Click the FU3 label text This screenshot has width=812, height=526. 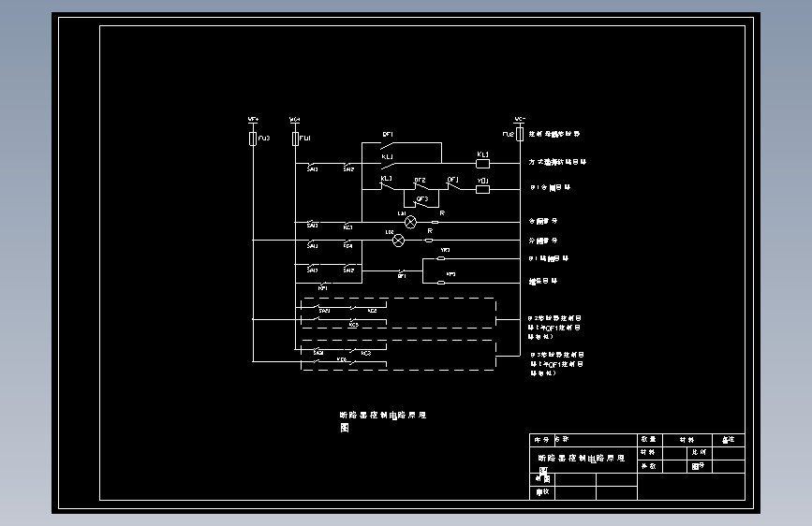tap(264, 139)
